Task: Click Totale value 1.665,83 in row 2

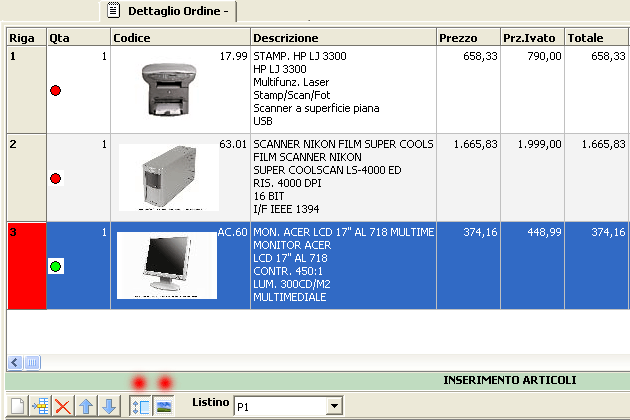Action: point(604,144)
